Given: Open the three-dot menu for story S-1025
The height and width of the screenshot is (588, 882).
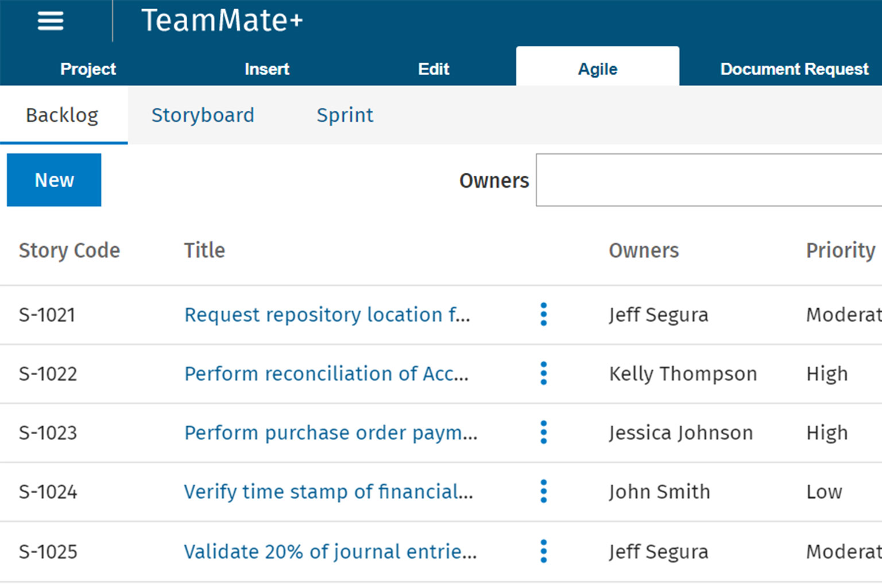Looking at the screenshot, I should pyautogui.click(x=543, y=551).
